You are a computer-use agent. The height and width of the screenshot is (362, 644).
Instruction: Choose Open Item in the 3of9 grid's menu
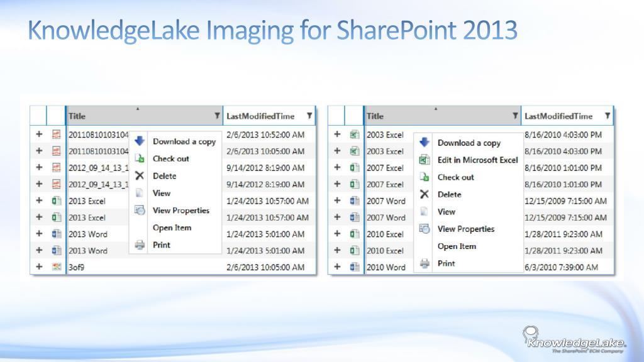[x=172, y=228]
